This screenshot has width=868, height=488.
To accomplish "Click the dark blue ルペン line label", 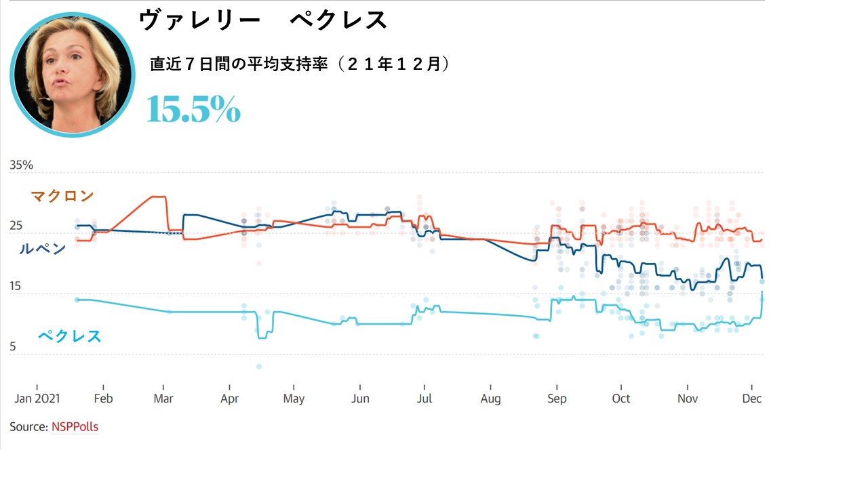I will [42, 249].
